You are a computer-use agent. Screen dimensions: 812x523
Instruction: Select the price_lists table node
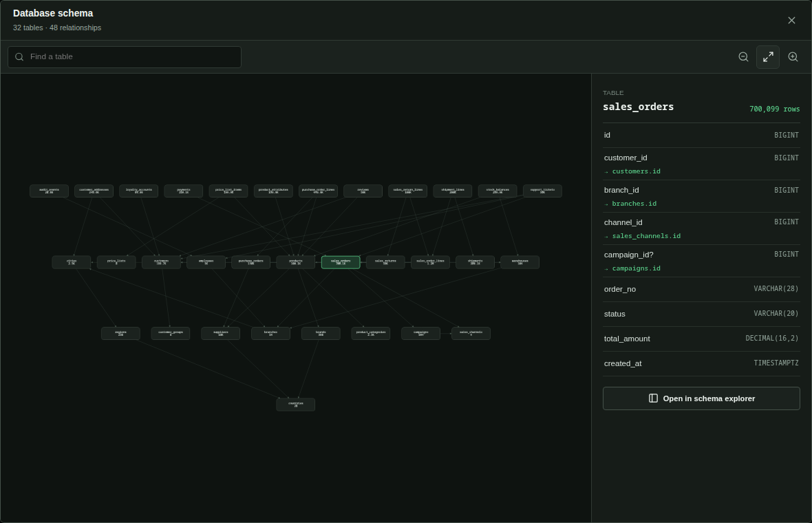116,262
